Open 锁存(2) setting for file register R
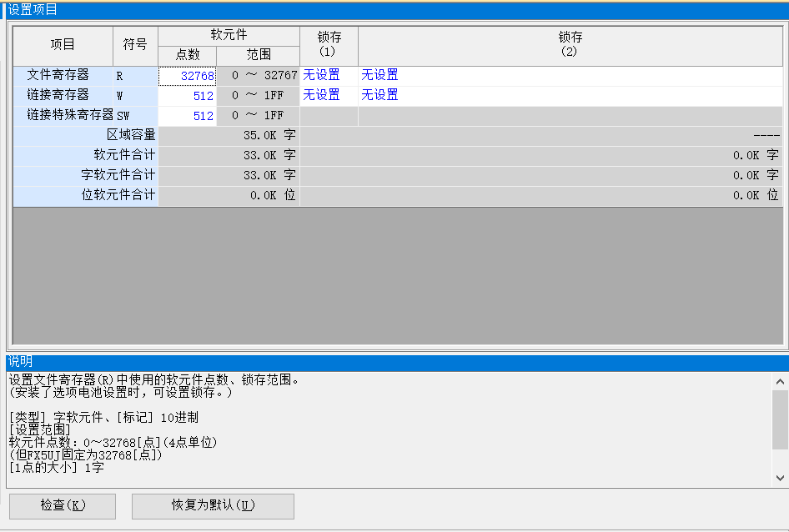789x532 pixels. click(570, 76)
